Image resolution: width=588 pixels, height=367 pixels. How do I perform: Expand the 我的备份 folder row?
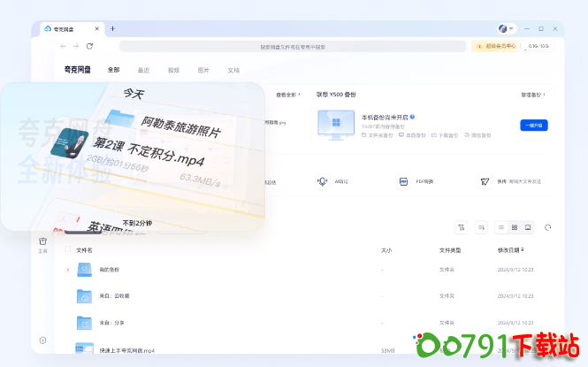(x=68, y=269)
